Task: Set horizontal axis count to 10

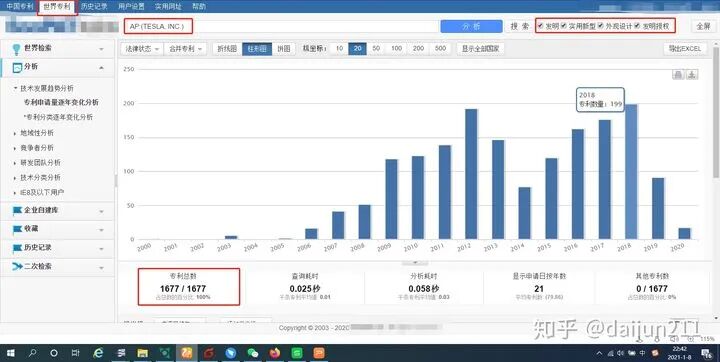Action: click(339, 48)
